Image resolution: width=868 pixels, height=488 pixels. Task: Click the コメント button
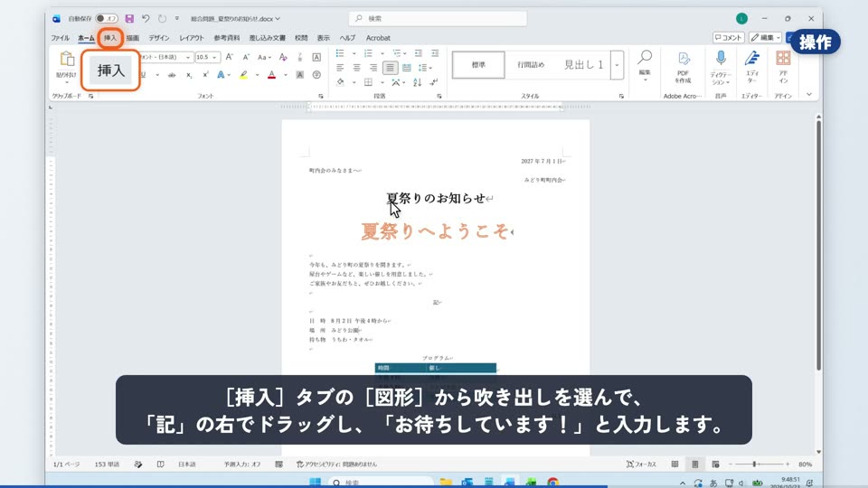coord(728,38)
